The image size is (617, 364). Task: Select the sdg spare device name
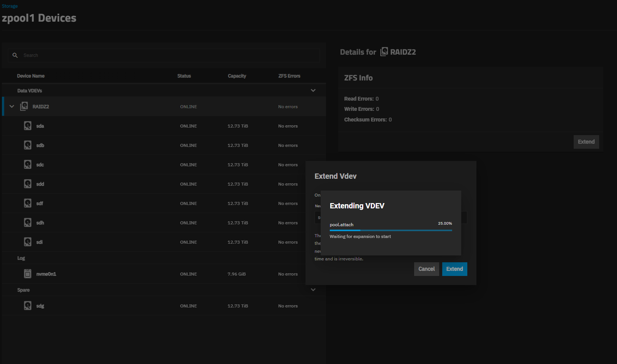[40, 306]
